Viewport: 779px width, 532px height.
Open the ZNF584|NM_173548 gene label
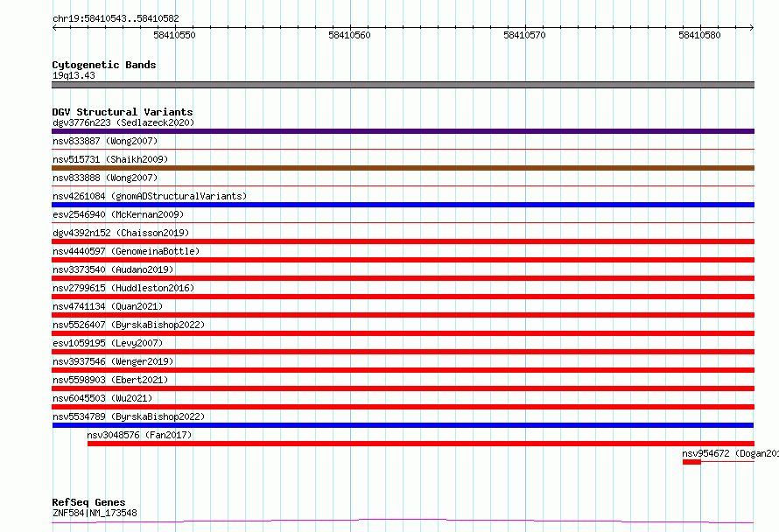tap(95, 513)
